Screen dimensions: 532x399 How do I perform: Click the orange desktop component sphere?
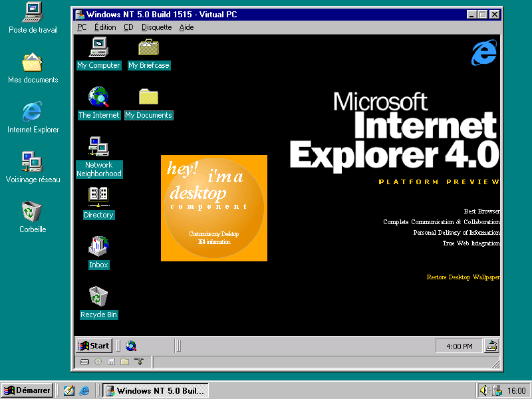pyautogui.click(x=214, y=208)
